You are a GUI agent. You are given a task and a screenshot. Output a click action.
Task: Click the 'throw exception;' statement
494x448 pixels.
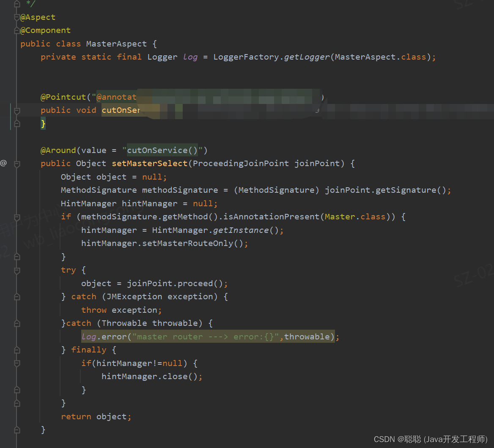click(122, 310)
